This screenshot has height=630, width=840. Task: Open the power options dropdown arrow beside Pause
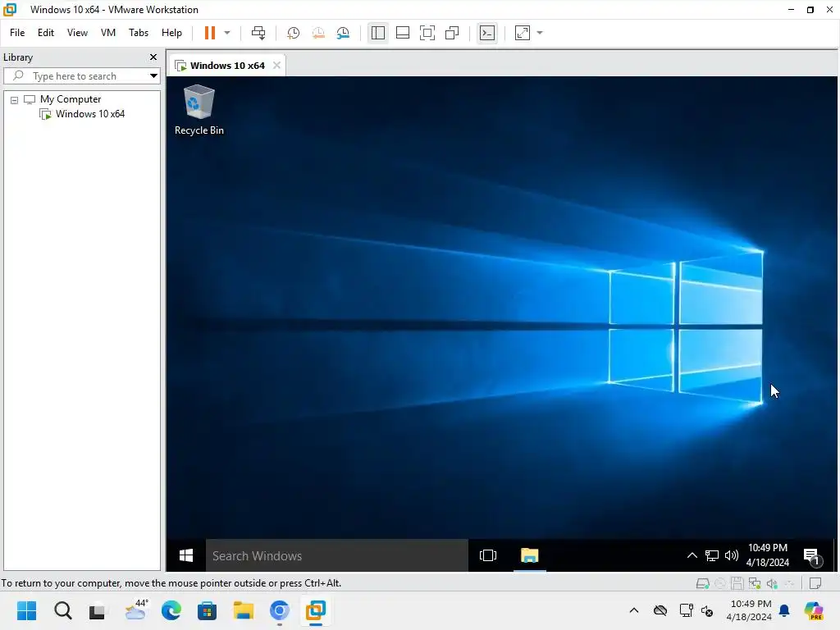point(227,33)
